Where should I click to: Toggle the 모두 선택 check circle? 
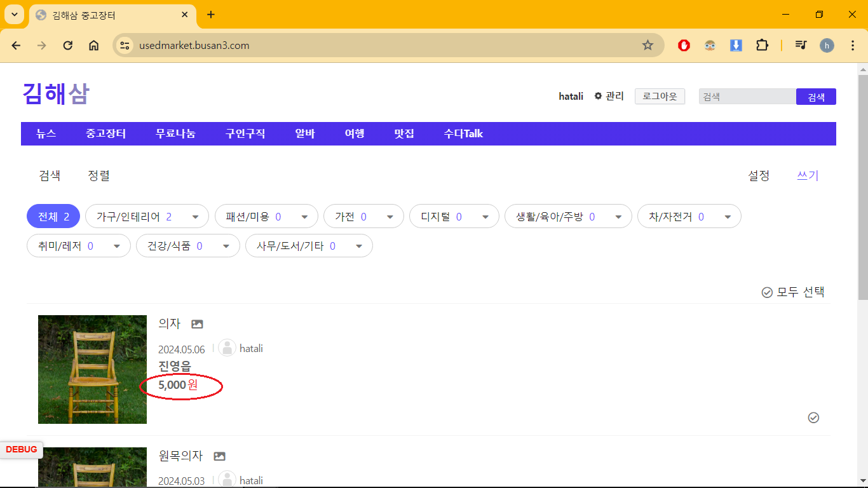[x=767, y=292]
